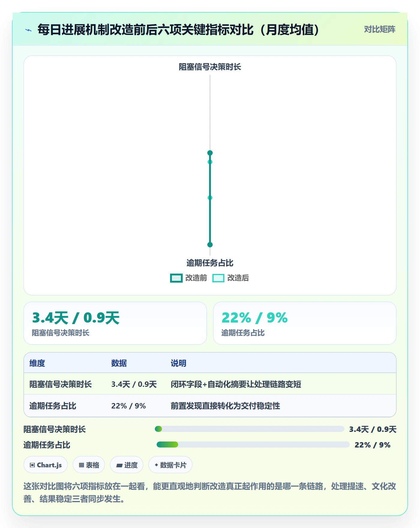Click the lightning bolt icon in header
Viewport: 420px width, 528px height.
pyautogui.click(x=28, y=30)
